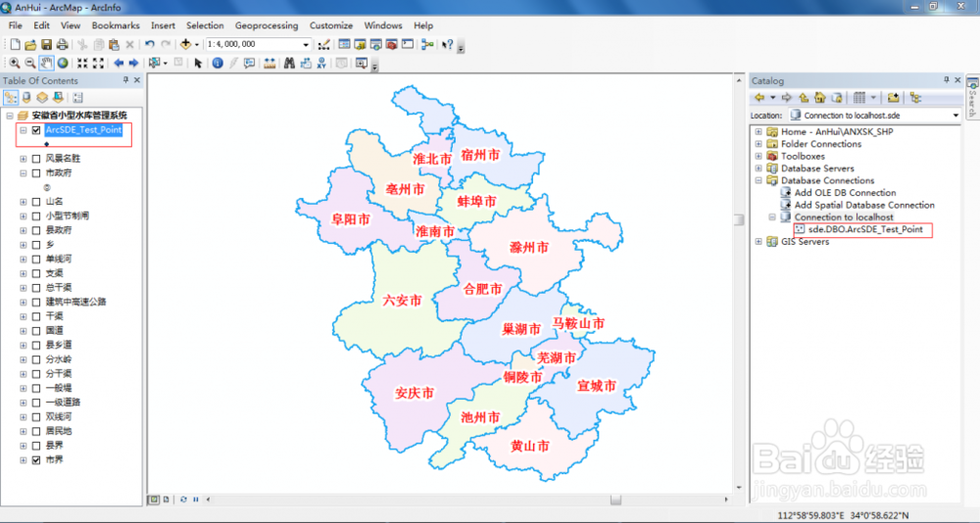This screenshot has width=980, height=523.
Task: Click the map's vertical scrollbar thumb
Action: (739, 219)
